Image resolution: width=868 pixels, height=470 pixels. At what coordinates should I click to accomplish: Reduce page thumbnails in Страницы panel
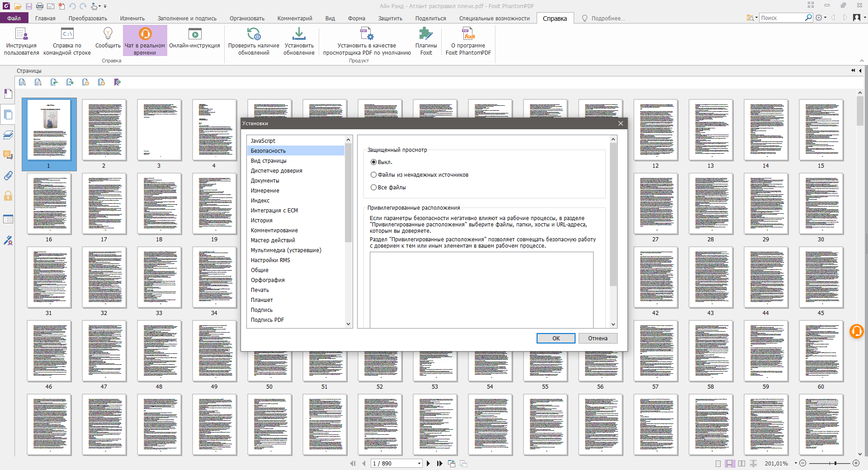click(x=38, y=82)
